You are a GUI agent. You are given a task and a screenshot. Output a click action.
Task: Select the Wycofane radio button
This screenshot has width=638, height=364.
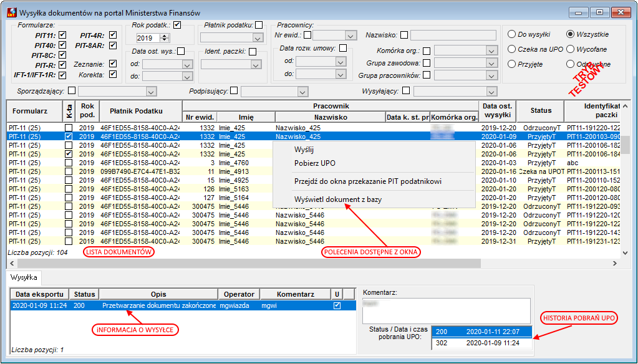tap(571, 49)
